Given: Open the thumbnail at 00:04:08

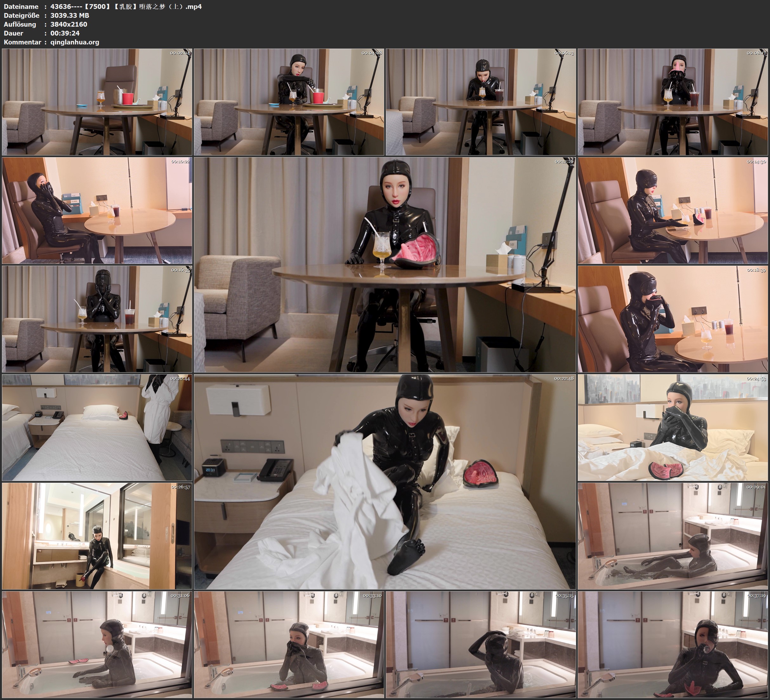Looking at the screenshot, I should (x=289, y=102).
